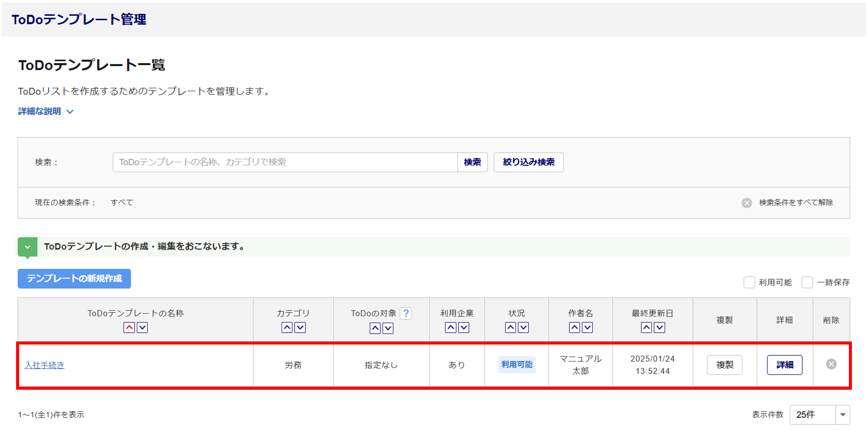Sort ToDoの対象 column ascending

click(375, 328)
